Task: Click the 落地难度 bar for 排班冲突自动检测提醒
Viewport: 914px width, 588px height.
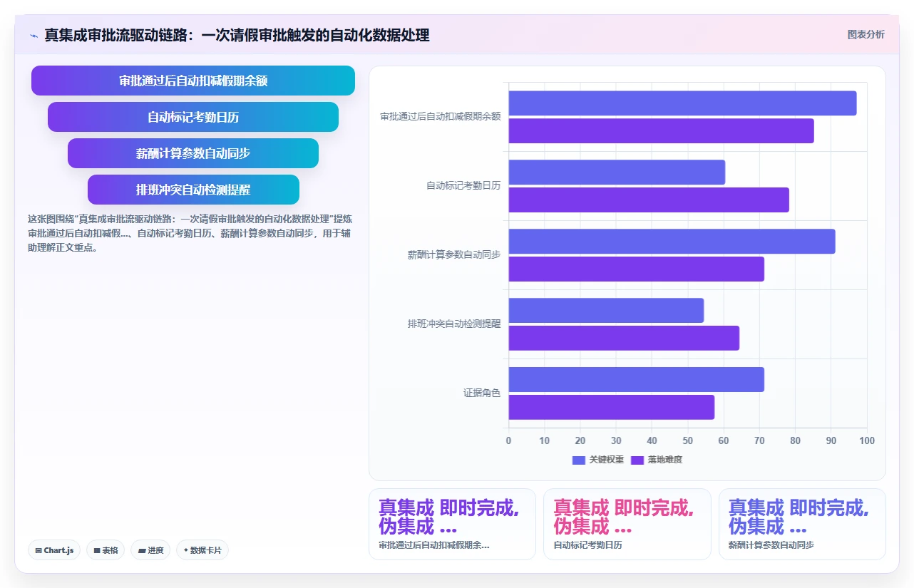Action: pos(624,338)
